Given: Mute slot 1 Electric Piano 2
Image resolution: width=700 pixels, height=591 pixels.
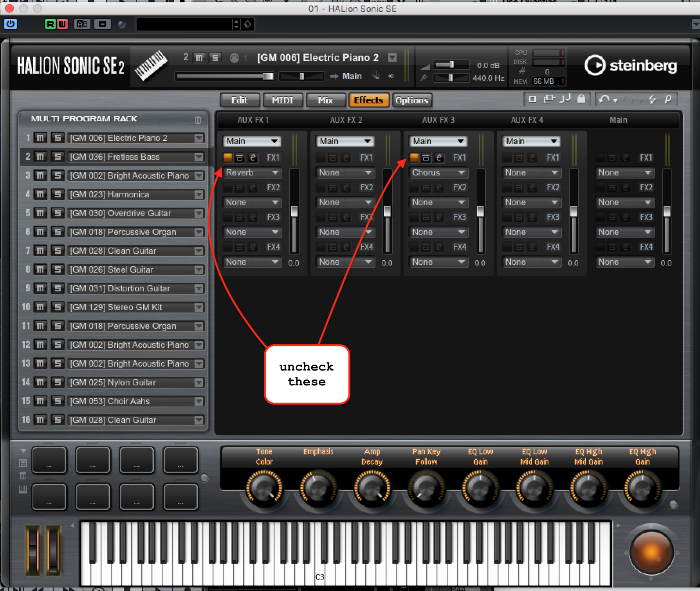Looking at the screenshot, I should click(x=40, y=138).
